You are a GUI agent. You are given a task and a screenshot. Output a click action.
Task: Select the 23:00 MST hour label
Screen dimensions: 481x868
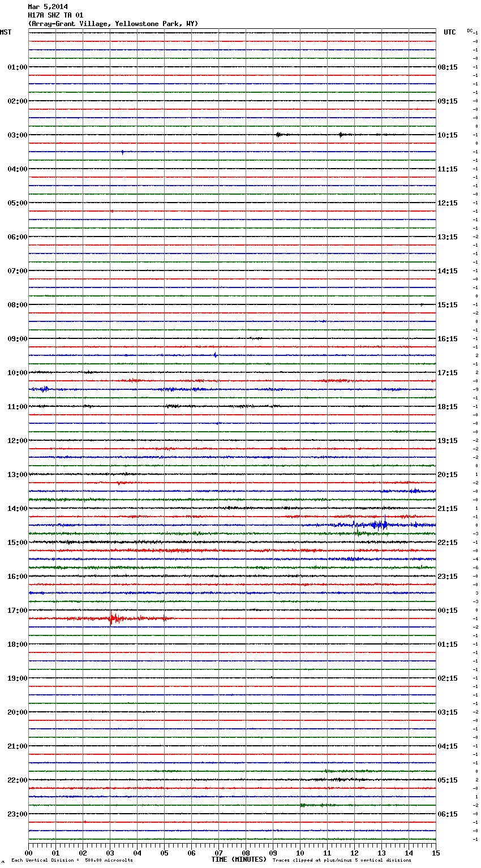17,814
